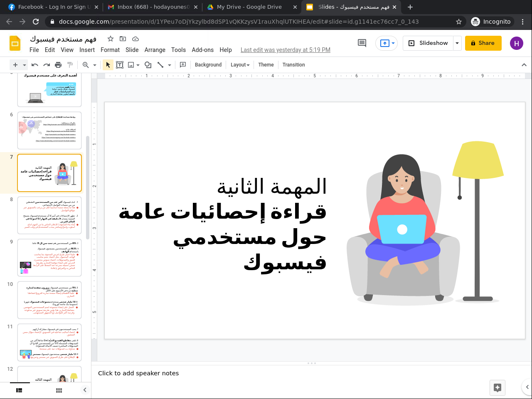Activate the paint format tool

(70, 65)
